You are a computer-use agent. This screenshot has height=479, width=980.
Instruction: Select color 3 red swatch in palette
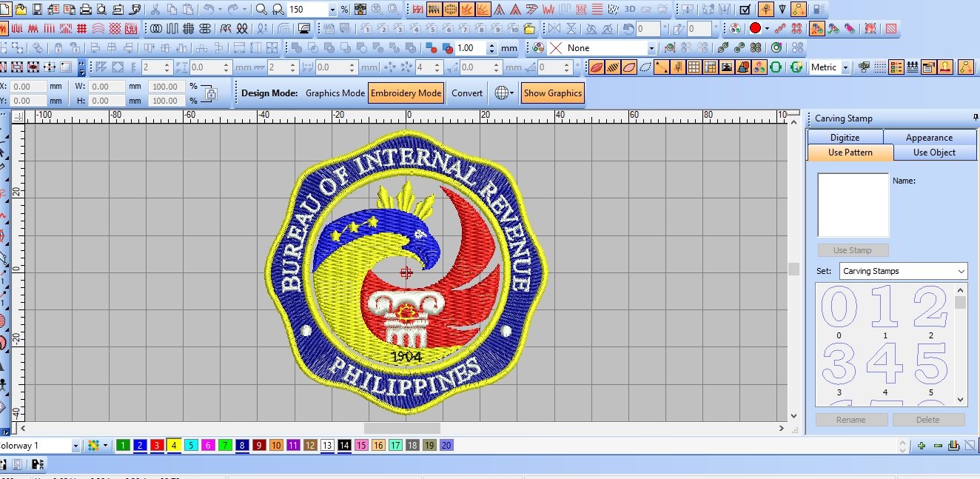tap(157, 446)
